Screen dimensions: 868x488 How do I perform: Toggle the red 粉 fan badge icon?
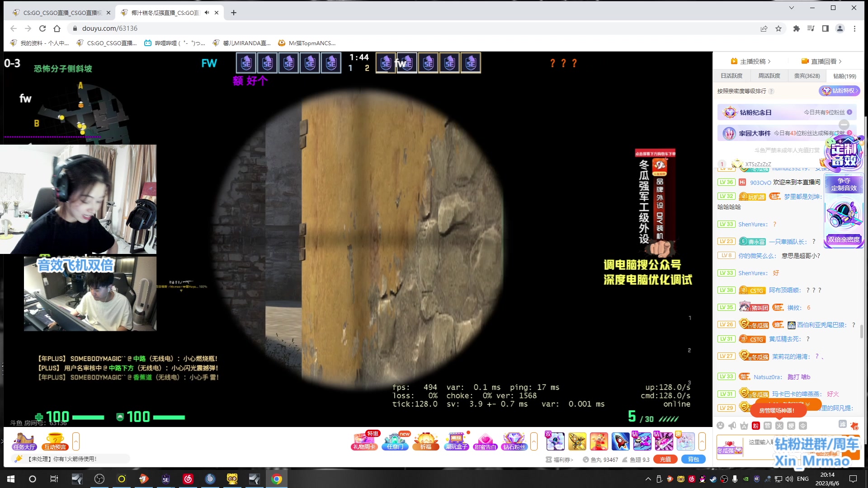coord(756,426)
